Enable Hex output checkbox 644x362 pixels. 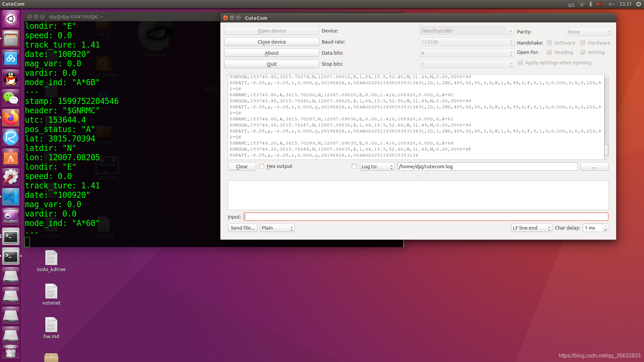click(x=261, y=166)
